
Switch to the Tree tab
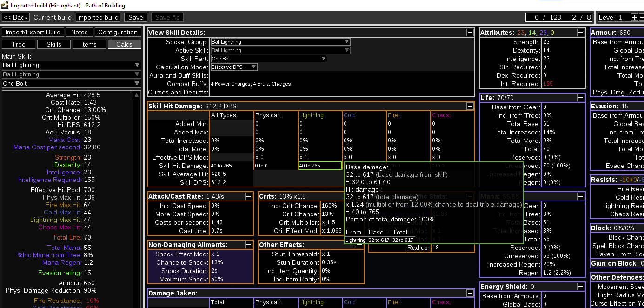19,44
